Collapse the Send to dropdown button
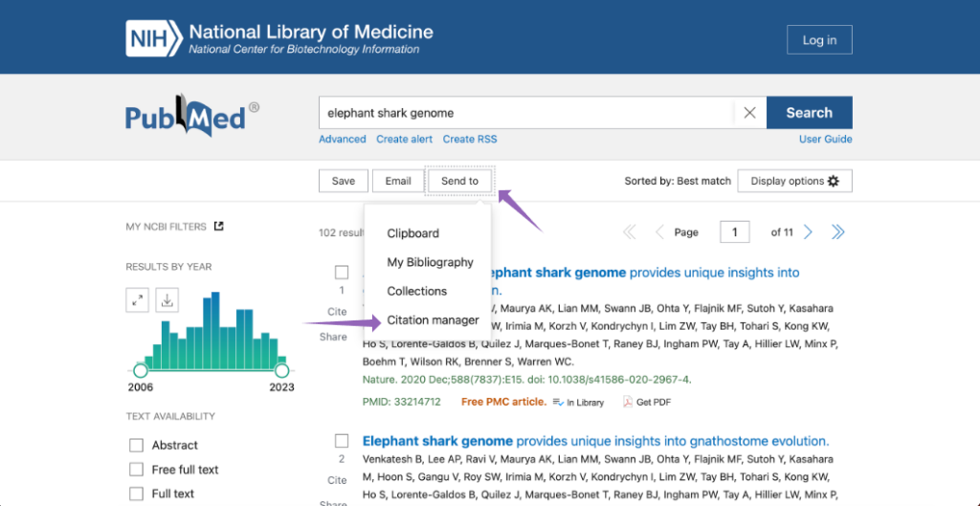 coord(459,181)
